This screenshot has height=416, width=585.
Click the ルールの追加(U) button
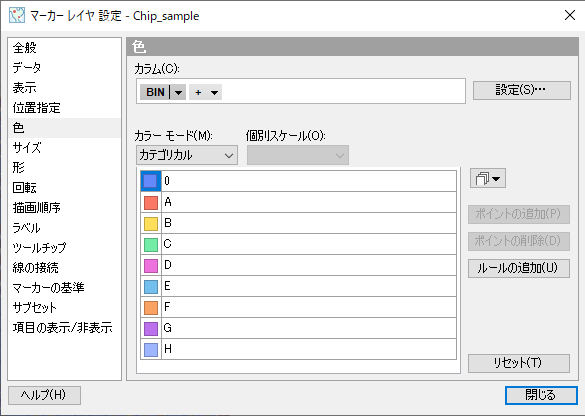pos(519,268)
